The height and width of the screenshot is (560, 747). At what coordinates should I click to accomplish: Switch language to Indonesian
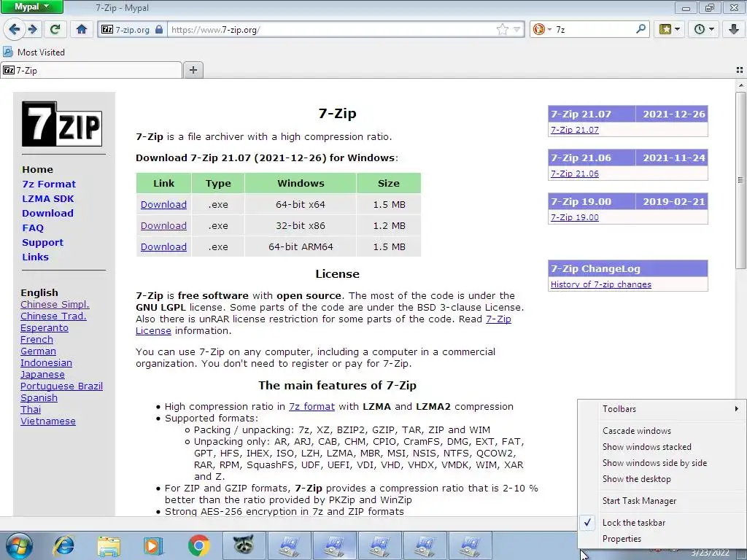tap(46, 363)
